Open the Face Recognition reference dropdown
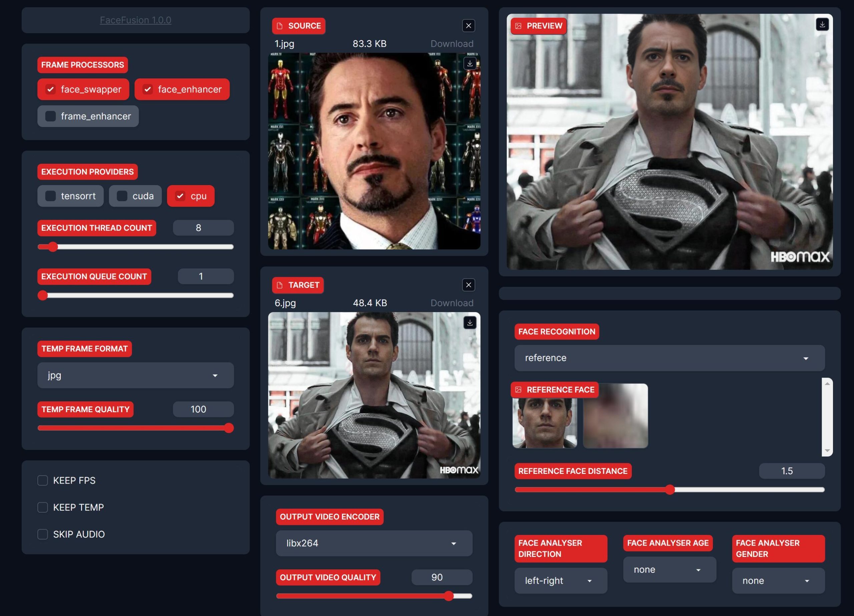Viewport: 854px width, 616px height. [x=670, y=358]
